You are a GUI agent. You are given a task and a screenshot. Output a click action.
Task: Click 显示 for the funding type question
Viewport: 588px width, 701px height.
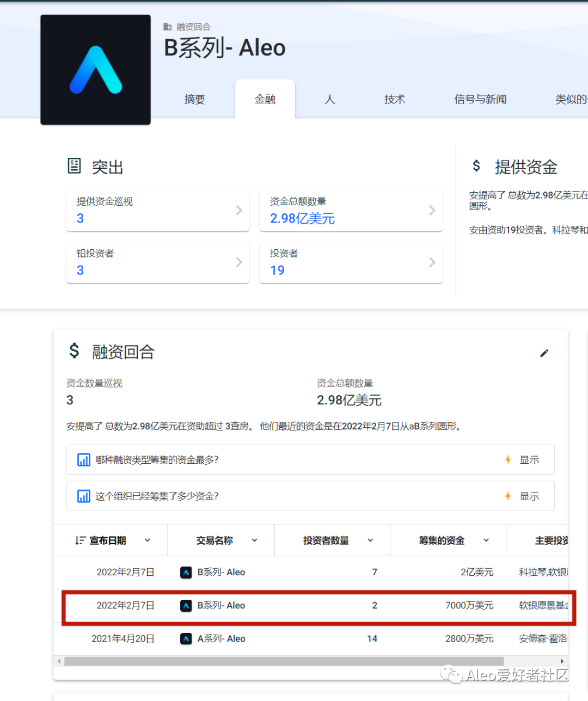[529, 460]
